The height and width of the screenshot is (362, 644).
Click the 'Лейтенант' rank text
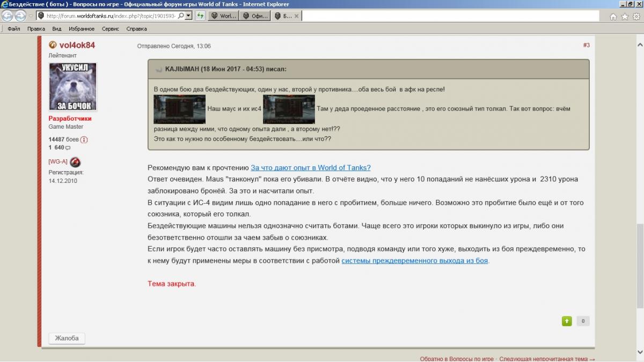(x=63, y=55)
